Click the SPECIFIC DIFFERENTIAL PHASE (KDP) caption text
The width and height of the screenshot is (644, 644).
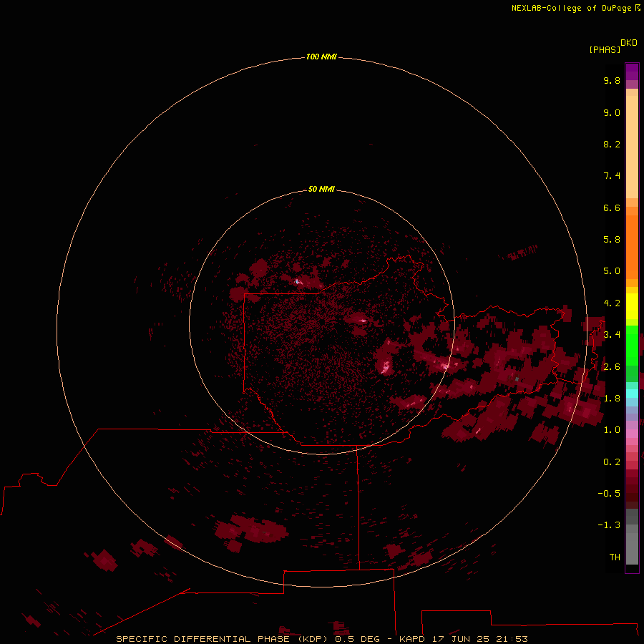(x=222, y=639)
